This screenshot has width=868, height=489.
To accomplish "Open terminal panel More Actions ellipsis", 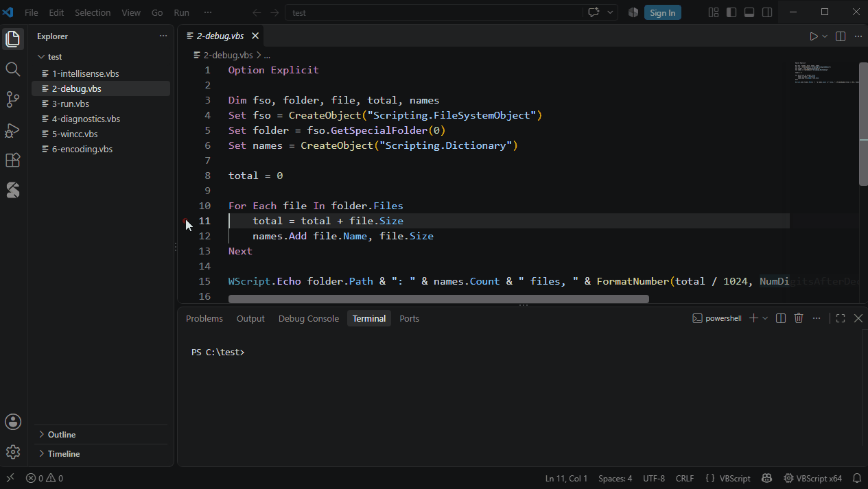I will [817, 318].
